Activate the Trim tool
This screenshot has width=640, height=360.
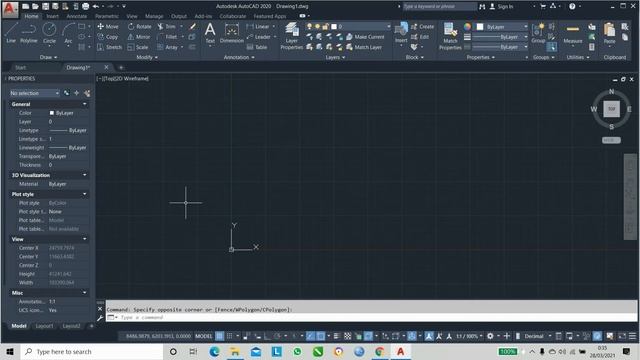tap(167, 27)
